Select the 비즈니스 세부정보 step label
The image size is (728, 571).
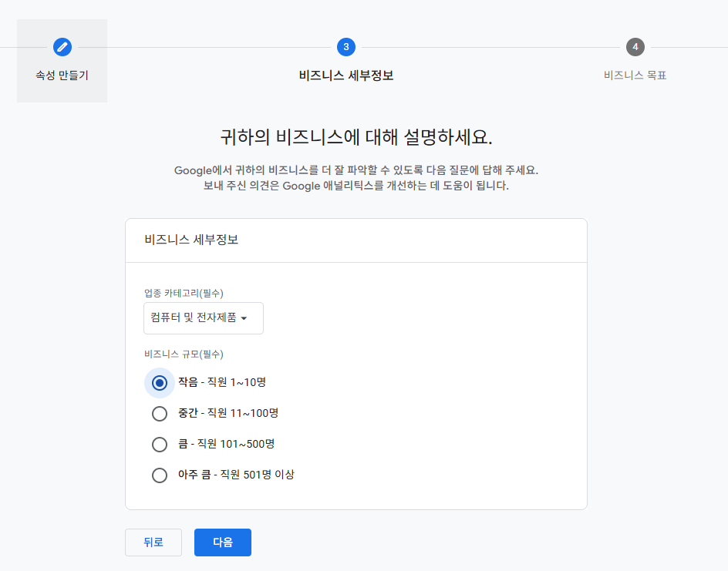click(346, 76)
